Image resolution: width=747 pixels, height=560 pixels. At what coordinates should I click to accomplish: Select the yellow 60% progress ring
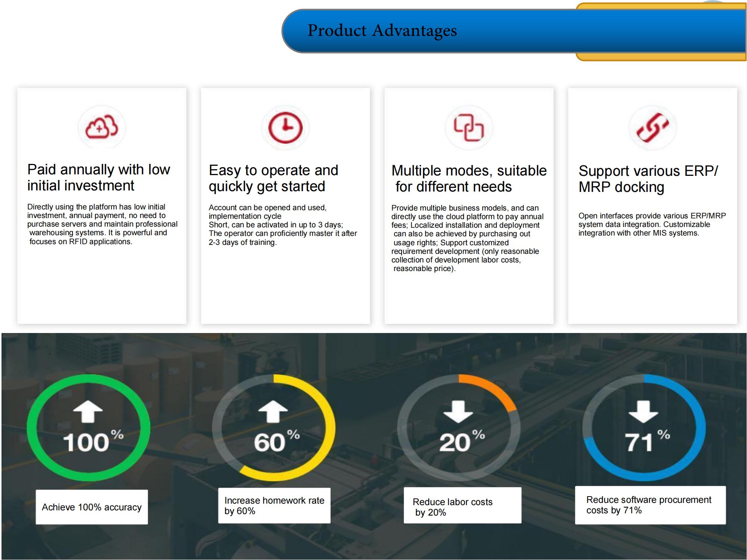pyautogui.click(x=274, y=427)
